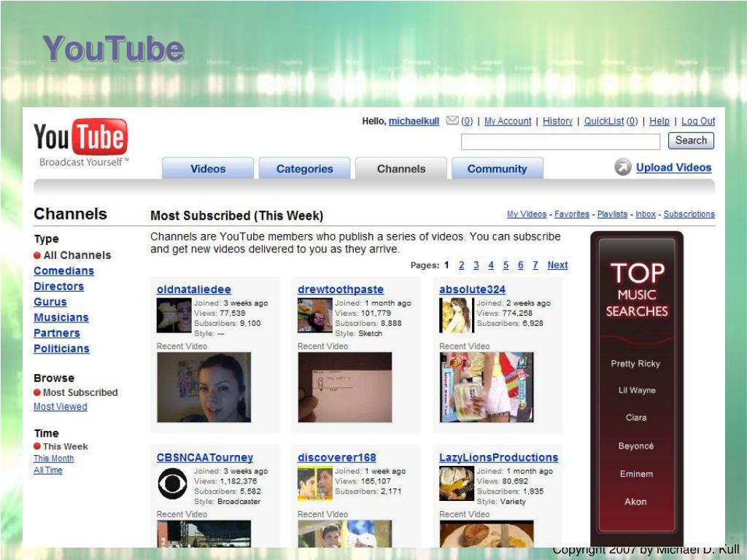Filter channels by Partners

coord(57,332)
